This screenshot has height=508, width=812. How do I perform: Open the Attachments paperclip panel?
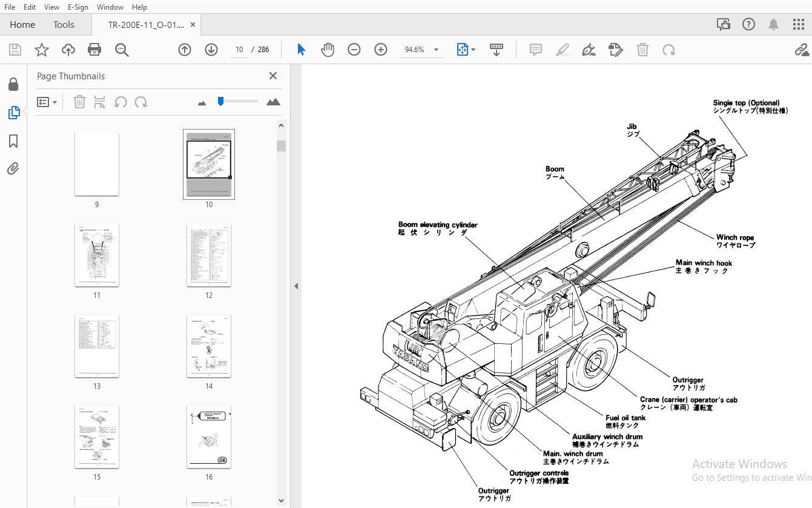[x=13, y=169]
